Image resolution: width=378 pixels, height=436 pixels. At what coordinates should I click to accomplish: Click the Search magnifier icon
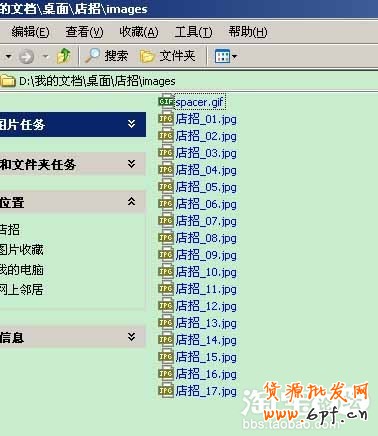coord(92,56)
